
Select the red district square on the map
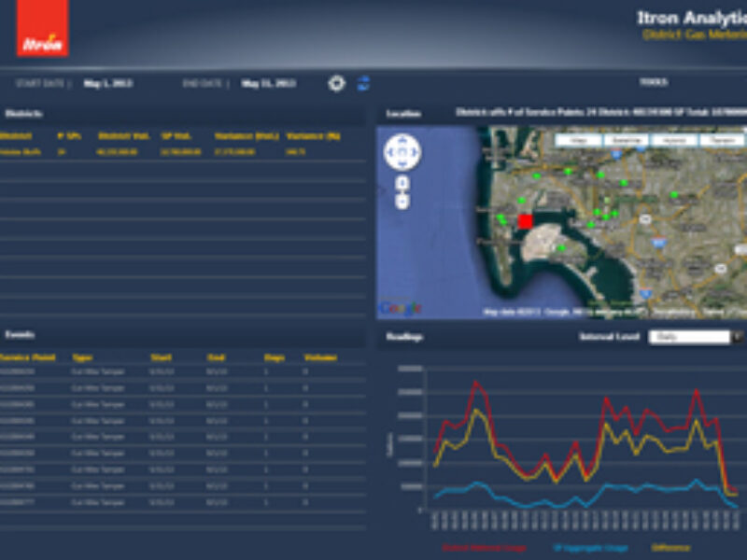click(x=526, y=220)
